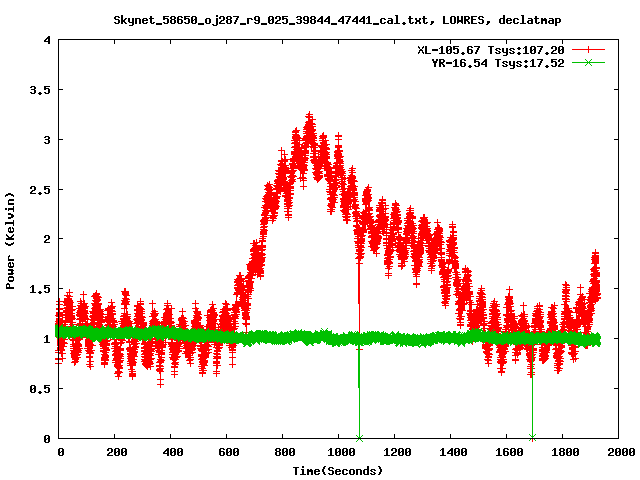Image resolution: width=640 pixels, height=480 pixels.
Task: Click the green legend line sample
Action: coord(588,63)
